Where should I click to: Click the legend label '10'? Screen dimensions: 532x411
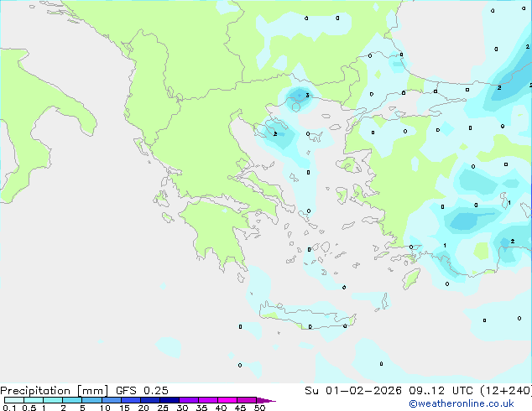(105, 408)
